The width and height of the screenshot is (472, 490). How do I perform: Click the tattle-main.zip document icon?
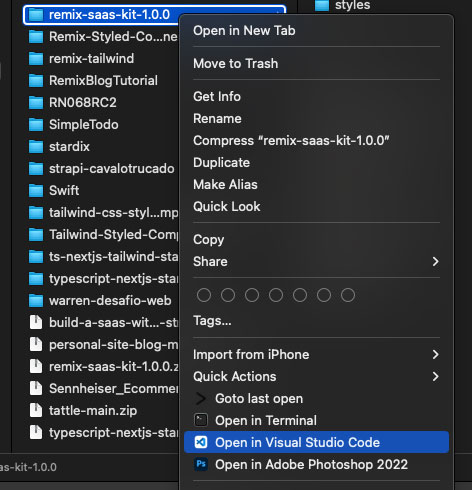tap(36, 410)
